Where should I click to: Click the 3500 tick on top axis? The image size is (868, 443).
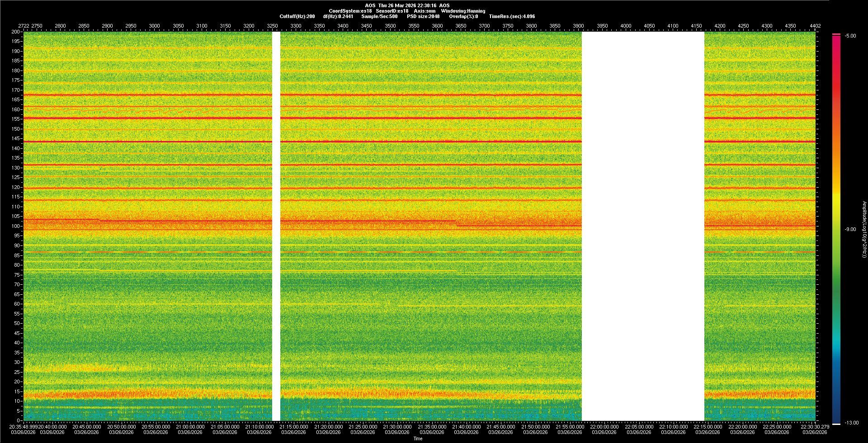[x=390, y=26]
